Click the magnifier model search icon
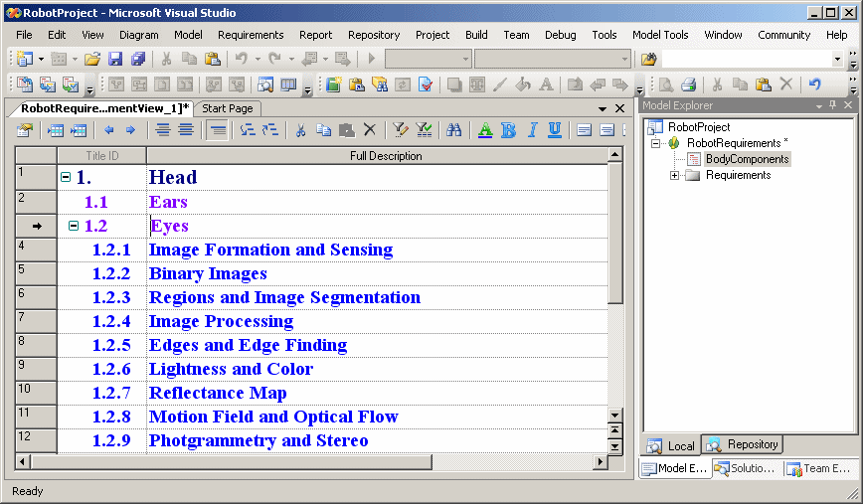Screen dimensions: 863x504 click(265, 84)
